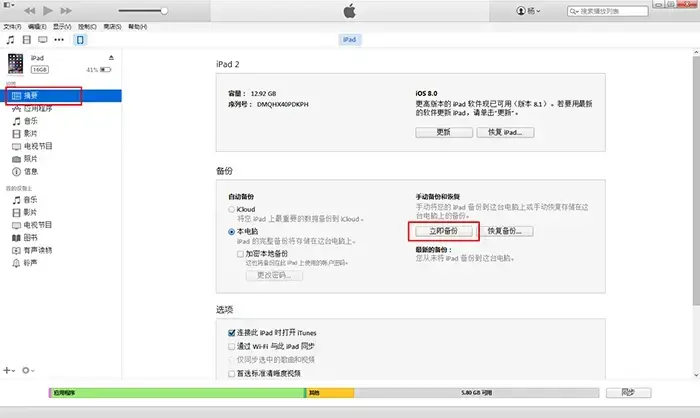
Task: Eject the iPad using the eject icon
Action: click(111, 58)
